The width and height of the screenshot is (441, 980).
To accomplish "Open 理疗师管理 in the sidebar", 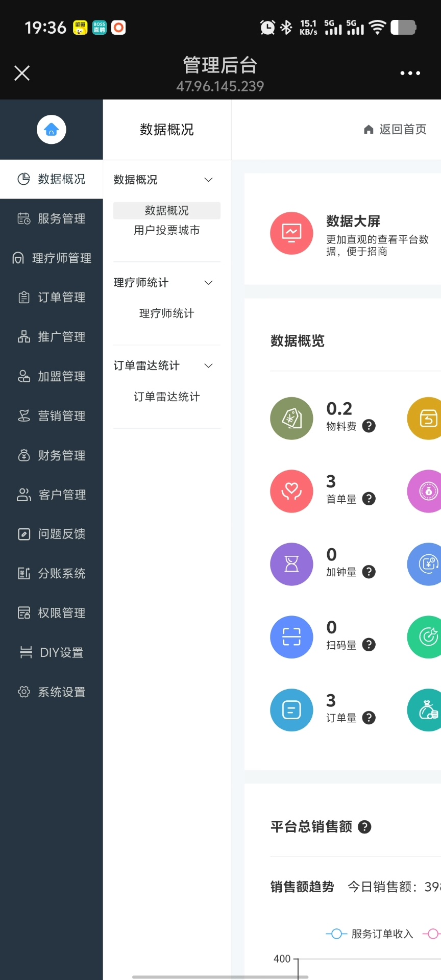I will coord(52,258).
